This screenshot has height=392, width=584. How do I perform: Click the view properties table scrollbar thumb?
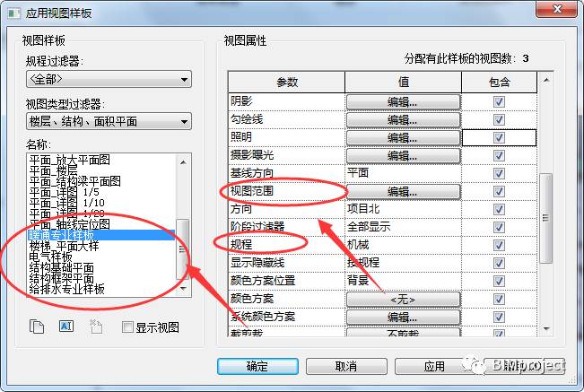545,218
